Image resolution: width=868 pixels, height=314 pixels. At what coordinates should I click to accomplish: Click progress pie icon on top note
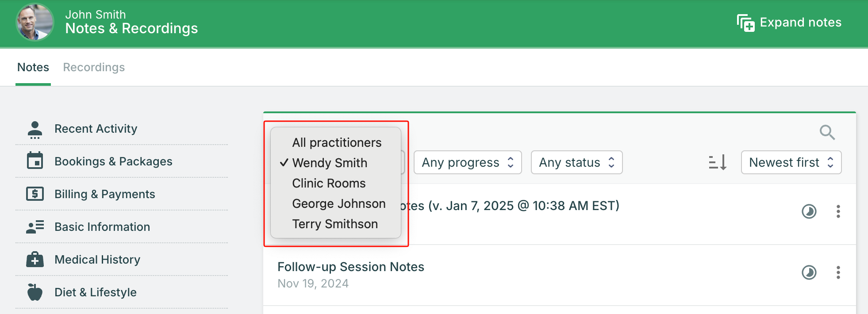[x=809, y=211]
